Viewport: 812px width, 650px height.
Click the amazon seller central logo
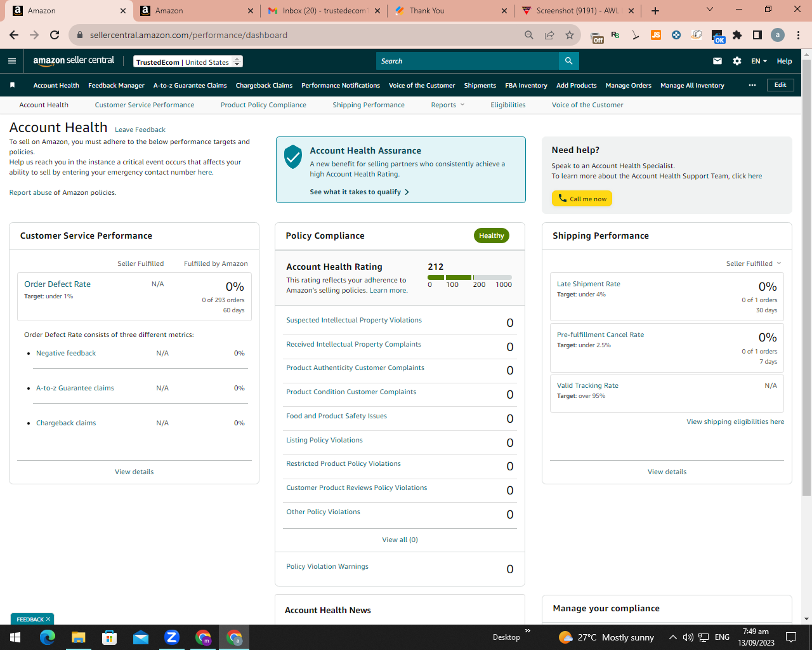coord(74,60)
